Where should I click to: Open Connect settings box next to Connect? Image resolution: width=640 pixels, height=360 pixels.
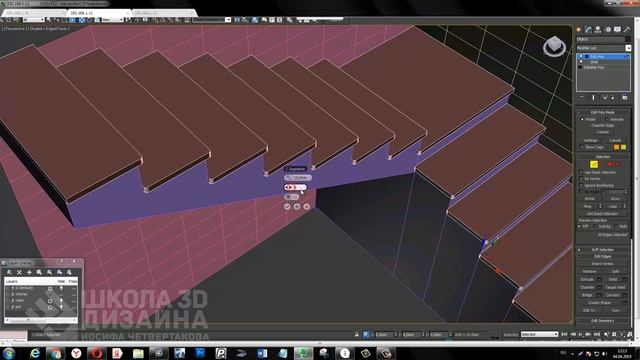coord(624,295)
